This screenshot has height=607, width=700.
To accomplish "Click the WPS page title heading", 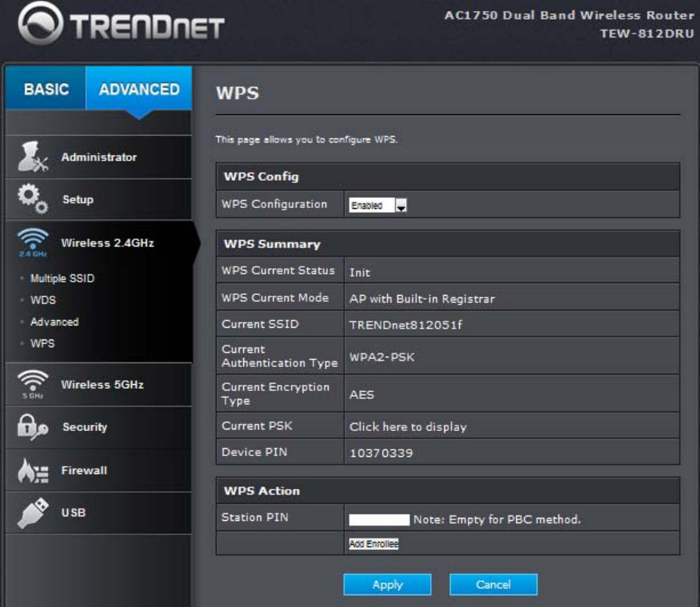I will click(237, 93).
